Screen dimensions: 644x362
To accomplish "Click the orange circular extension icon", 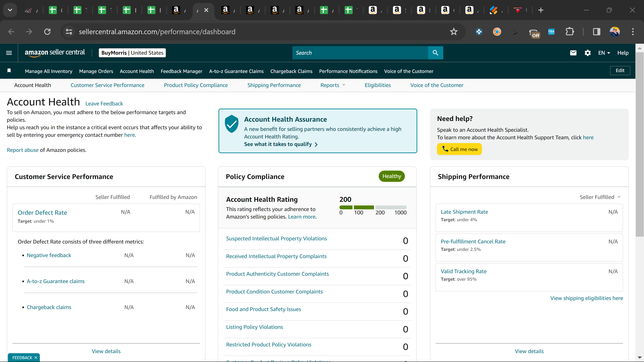I will pyautogui.click(x=497, y=32).
